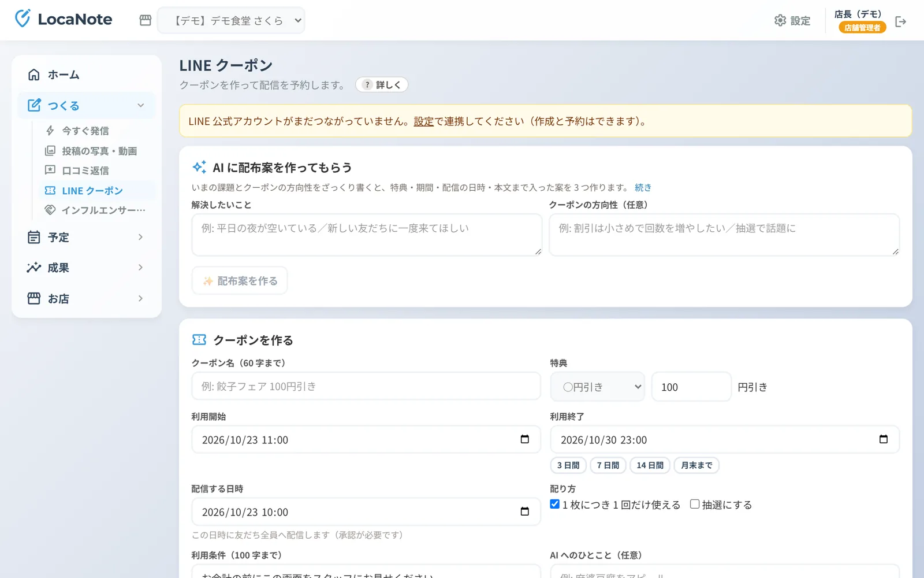Image resolution: width=924 pixels, height=578 pixels.
Task: Select the 3日間 duration chip
Action: [x=568, y=465]
